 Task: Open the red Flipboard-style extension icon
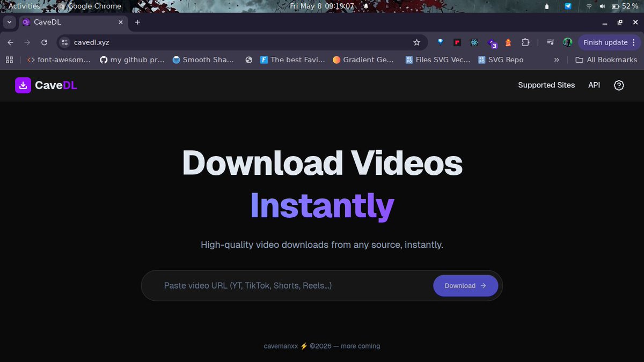tap(457, 42)
